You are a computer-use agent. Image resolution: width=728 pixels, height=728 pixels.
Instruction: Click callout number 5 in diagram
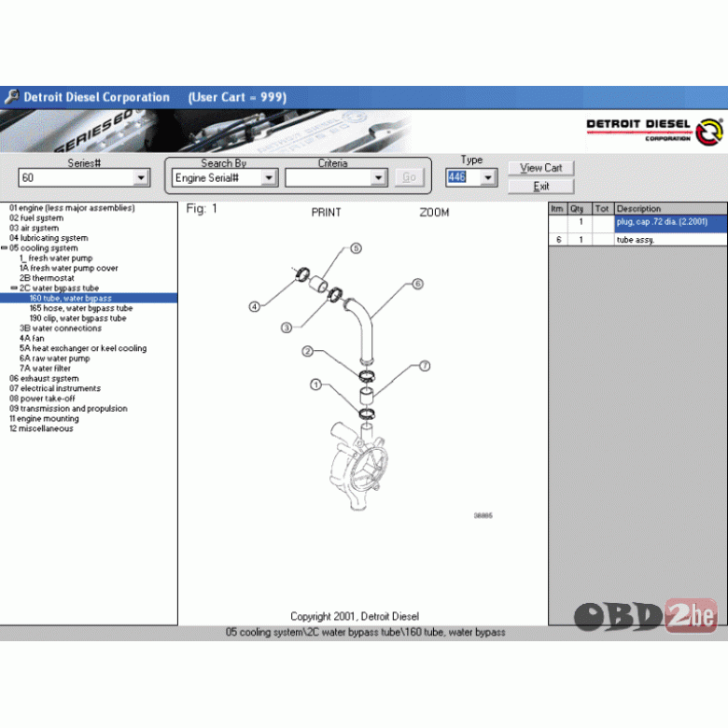click(x=356, y=248)
